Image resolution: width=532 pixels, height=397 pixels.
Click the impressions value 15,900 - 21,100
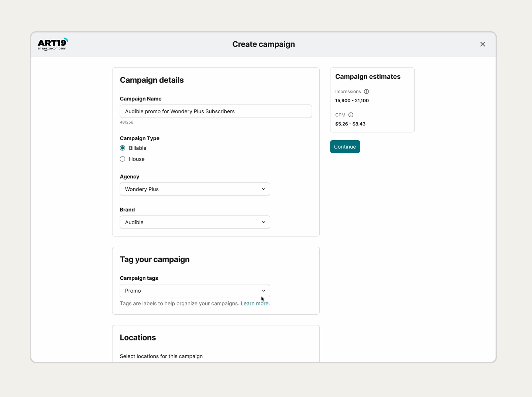(352, 100)
